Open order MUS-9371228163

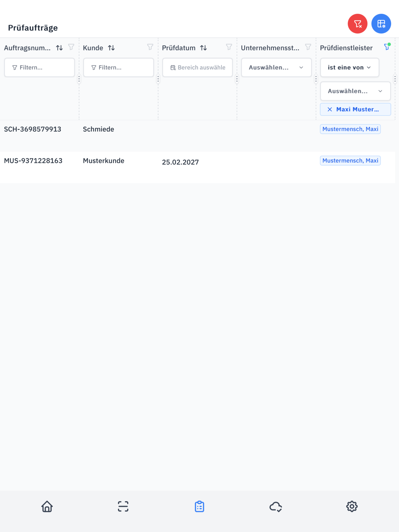[33, 161]
